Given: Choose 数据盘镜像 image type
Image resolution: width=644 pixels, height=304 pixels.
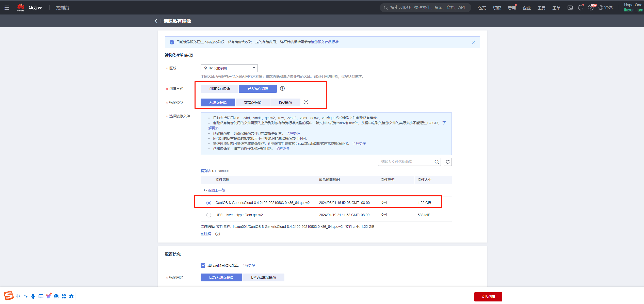Looking at the screenshot, I should tap(253, 102).
